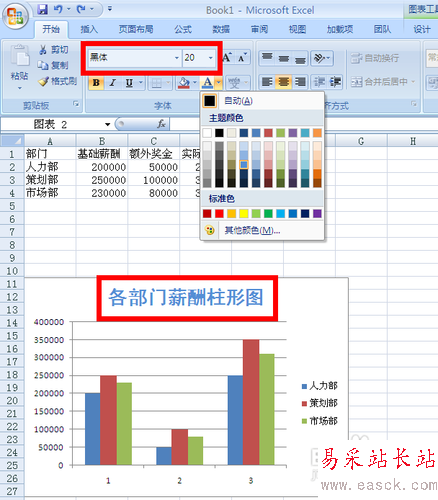Apply font color with the A icon
The height and width of the screenshot is (500, 438).
[x=207, y=82]
